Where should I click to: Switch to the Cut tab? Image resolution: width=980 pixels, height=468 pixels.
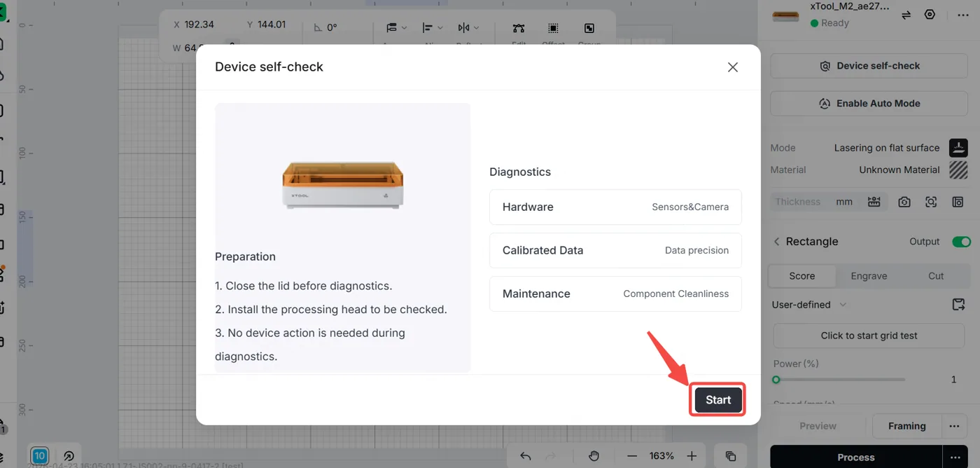pyautogui.click(x=936, y=276)
